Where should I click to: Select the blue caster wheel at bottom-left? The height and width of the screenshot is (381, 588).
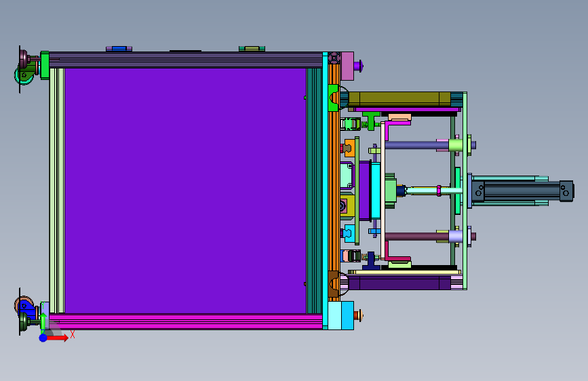pos(25,306)
